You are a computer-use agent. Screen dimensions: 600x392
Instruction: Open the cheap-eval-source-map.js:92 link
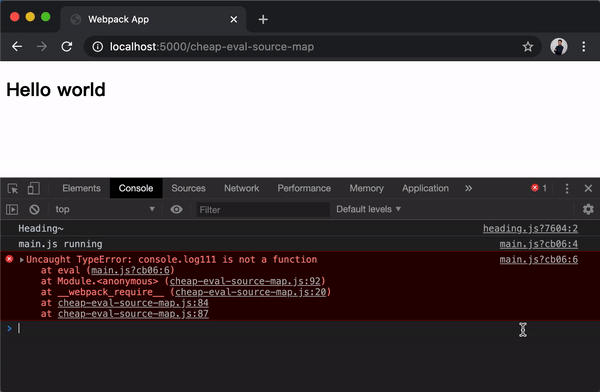pyautogui.click(x=245, y=281)
